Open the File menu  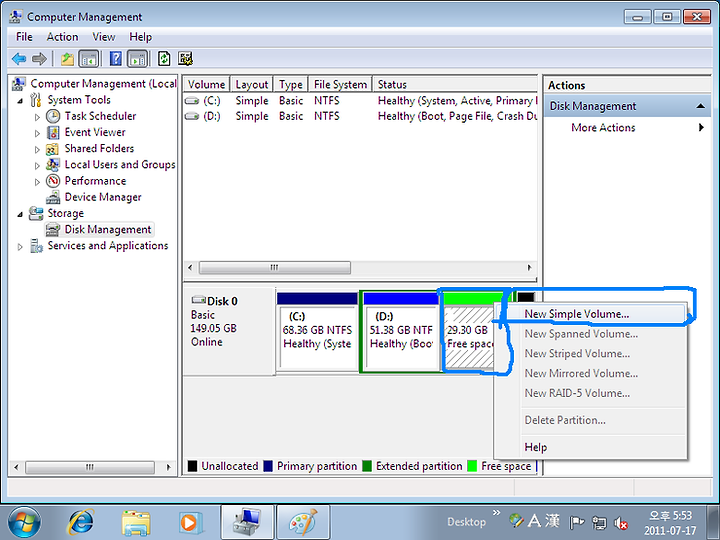[24, 37]
